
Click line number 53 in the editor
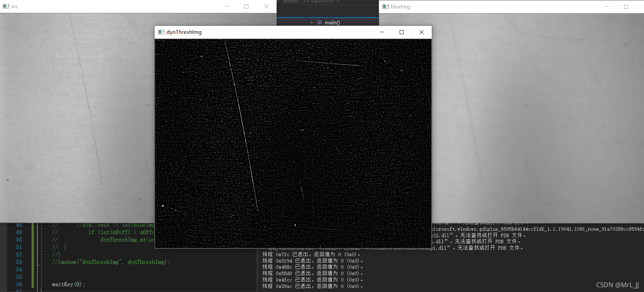point(19,262)
